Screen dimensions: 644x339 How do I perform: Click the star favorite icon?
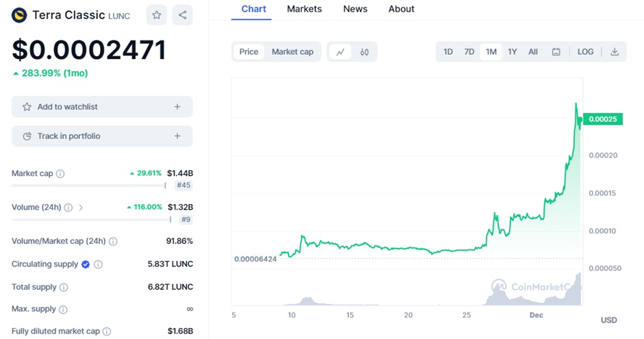pos(157,14)
